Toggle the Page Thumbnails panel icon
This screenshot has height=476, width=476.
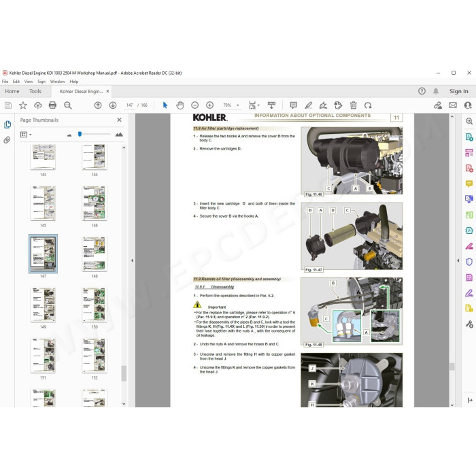(7, 124)
